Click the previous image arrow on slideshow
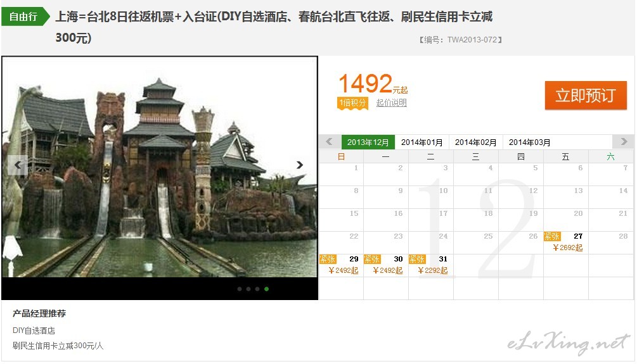 pyautogui.click(x=18, y=165)
